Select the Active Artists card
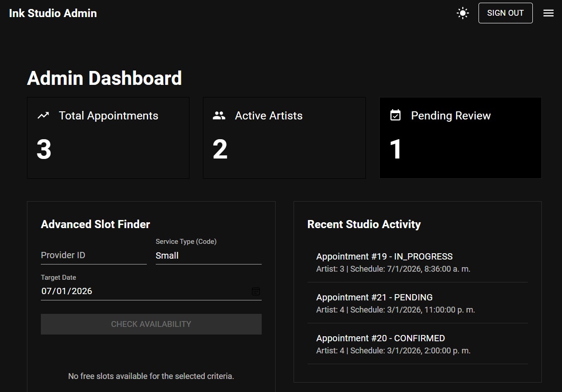Viewport: 562px width, 392px height. [x=284, y=138]
